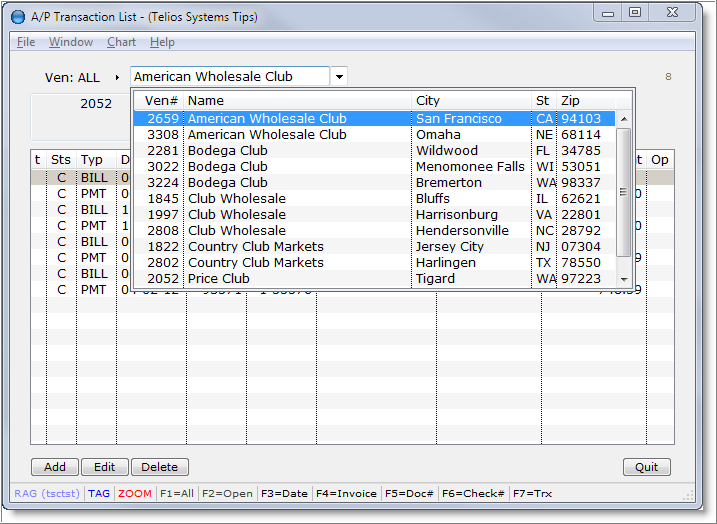Click the TAG status bar indicator

click(99, 493)
